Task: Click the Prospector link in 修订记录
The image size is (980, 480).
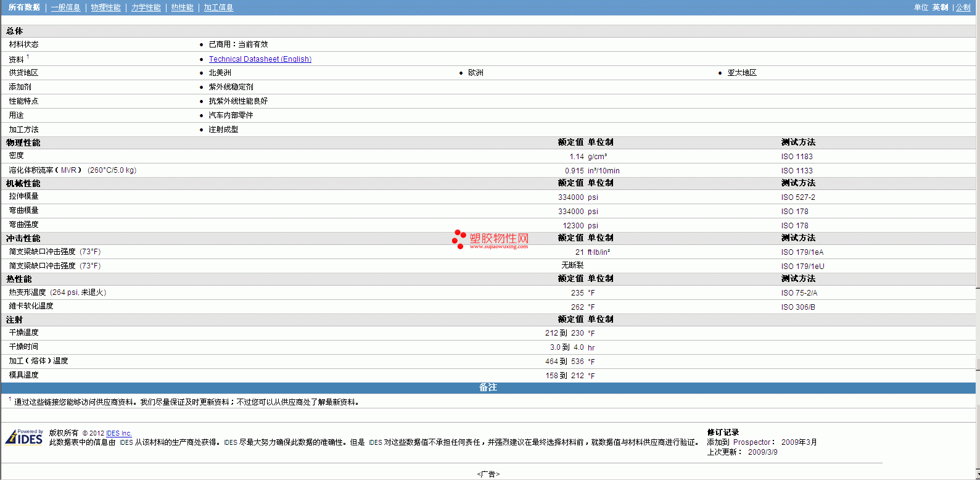Action: click(752, 442)
